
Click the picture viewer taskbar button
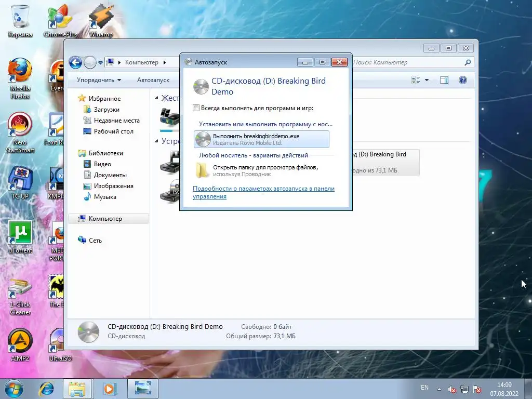click(142, 389)
